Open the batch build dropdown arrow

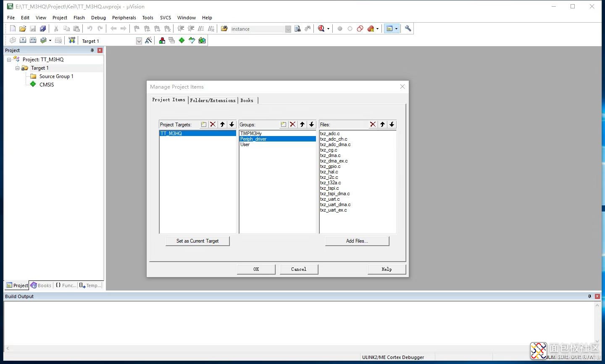point(50,41)
